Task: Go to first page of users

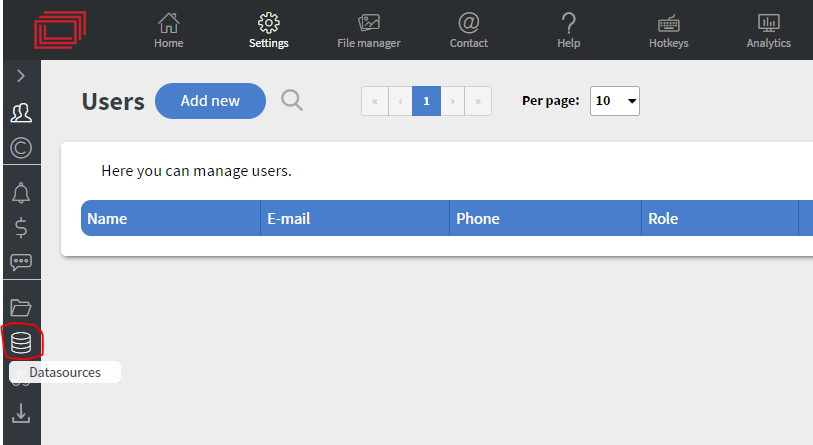Action: pos(375,101)
